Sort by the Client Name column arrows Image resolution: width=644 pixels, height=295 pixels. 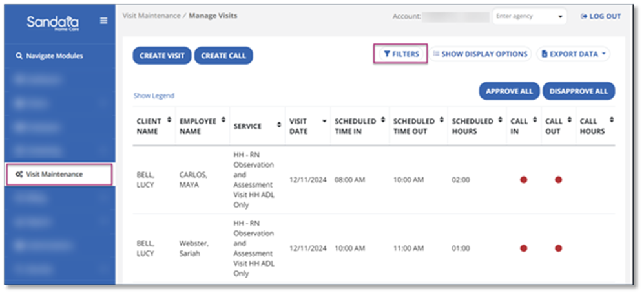point(169,121)
